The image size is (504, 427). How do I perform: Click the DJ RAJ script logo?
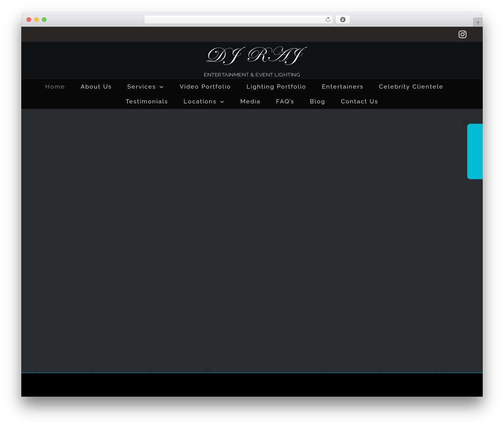(x=256, y=56)
